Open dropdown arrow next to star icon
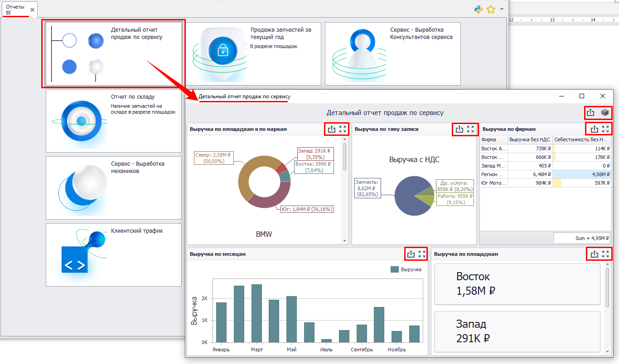Screen dimensions: 619x364 (x=502, y=9)
